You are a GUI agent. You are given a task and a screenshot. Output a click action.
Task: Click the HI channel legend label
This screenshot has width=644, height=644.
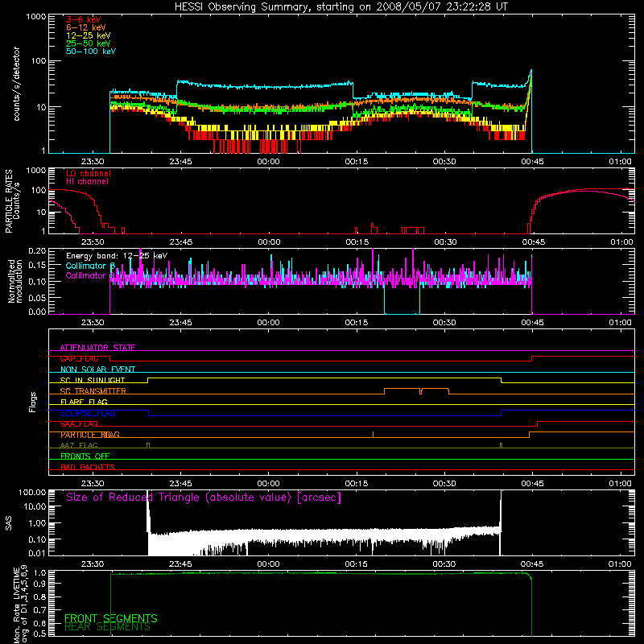tap(87, 182)
